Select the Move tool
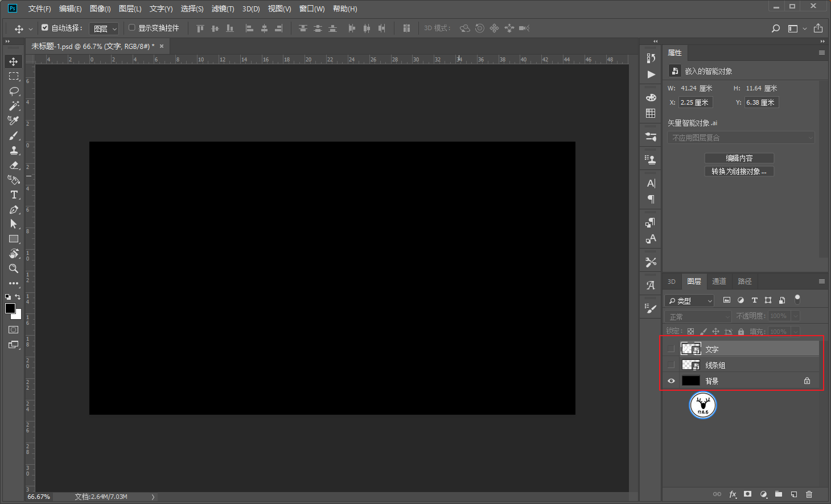The width and height of the screenshot is (831, 504). coord(14,61)
